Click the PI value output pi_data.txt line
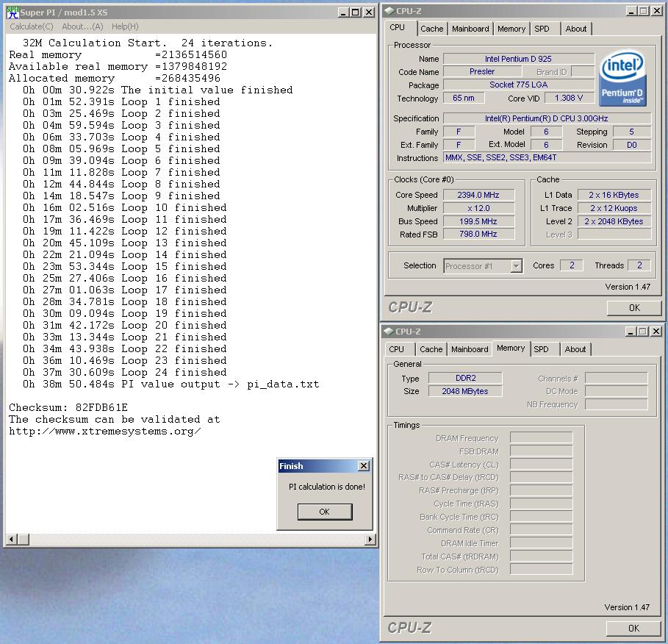The width and height of the screenshot is (668, 644). click(x=170, y=384)
